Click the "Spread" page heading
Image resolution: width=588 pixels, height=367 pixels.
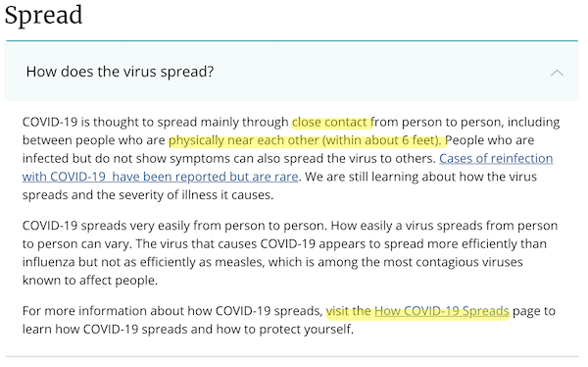click(x=43, y=16)
